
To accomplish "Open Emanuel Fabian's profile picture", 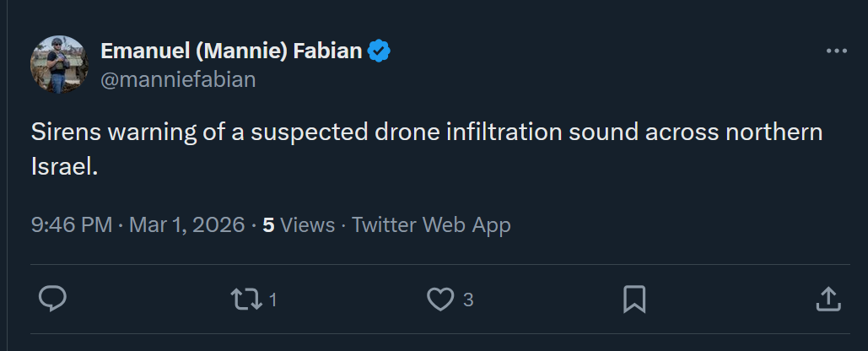I will [60, 65].
